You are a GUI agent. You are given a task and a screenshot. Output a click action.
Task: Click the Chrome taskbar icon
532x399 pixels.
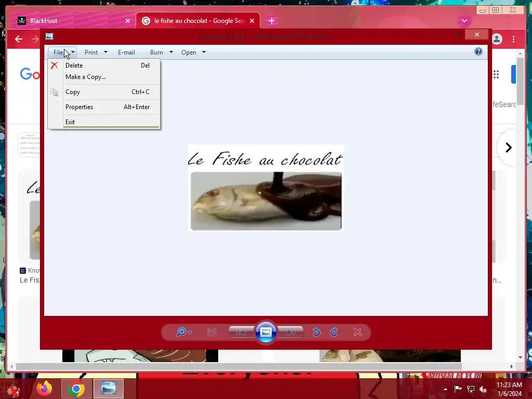[x=76, y=389]
